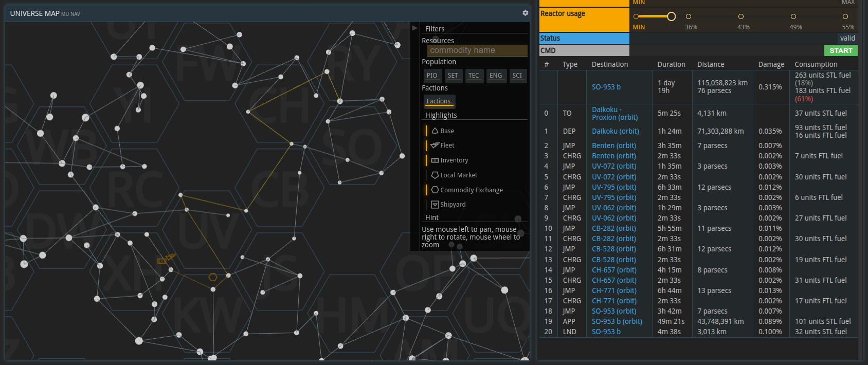This screenshot has width=868, height=365.
Task: Set reactor usage to 43%
Action: (x=741, y=16)
